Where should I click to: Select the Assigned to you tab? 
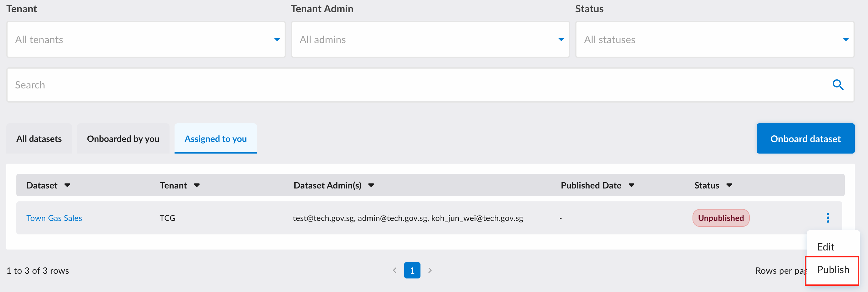click(x=216, y=138)
